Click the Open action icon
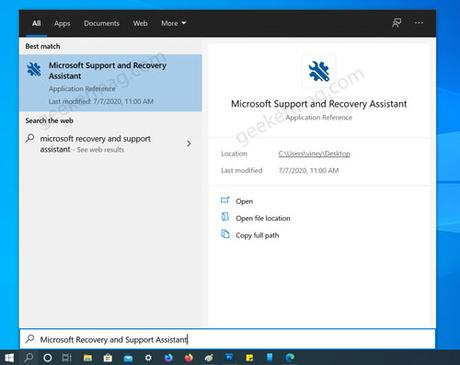The width and height of the screenshot is (460, 365). [225, 200]
